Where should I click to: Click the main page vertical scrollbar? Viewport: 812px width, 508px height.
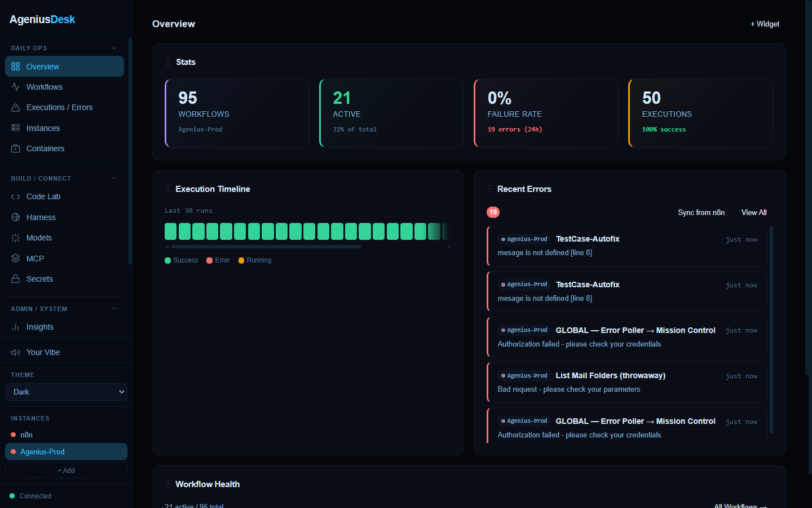coord(809,237)
